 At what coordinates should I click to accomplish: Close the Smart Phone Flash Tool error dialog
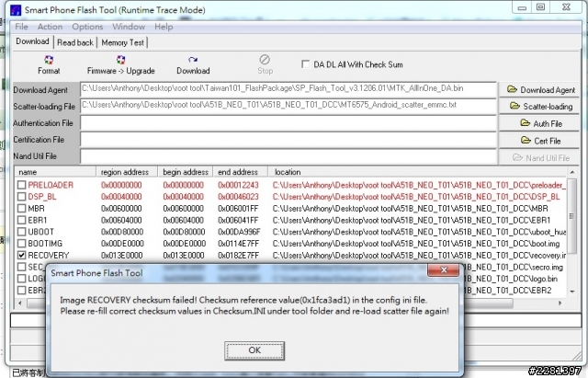(444, 269)
